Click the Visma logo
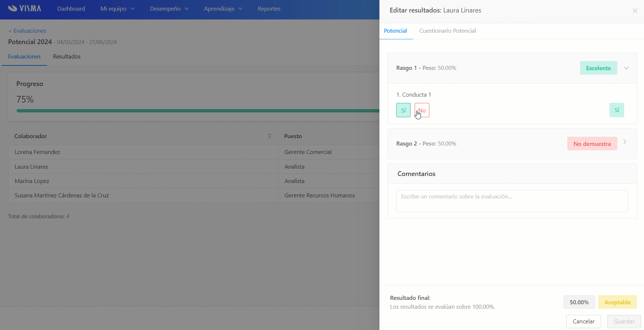 pyautogui.click(x=25, y=8)
